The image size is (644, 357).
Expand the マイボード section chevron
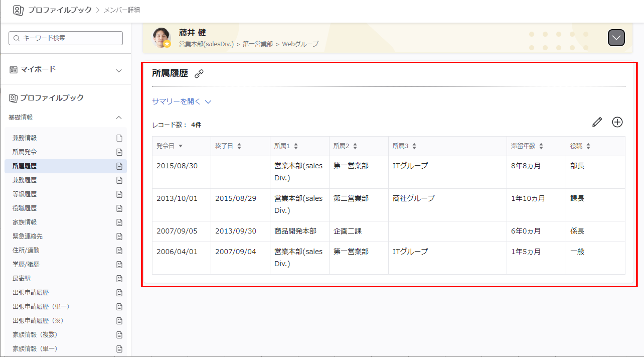coord(119,71)
